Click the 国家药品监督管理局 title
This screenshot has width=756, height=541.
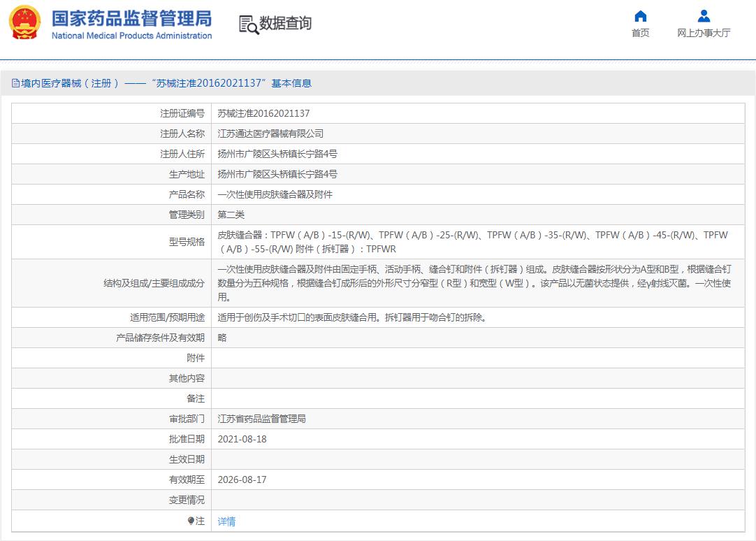pos(131,18)
